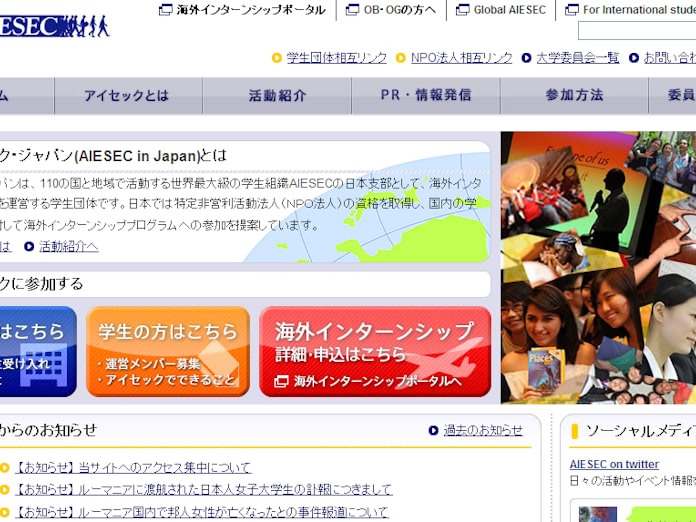Click twitter widget thumbnail image
This screenshot has height=522, width=696.
coord(597,514)
